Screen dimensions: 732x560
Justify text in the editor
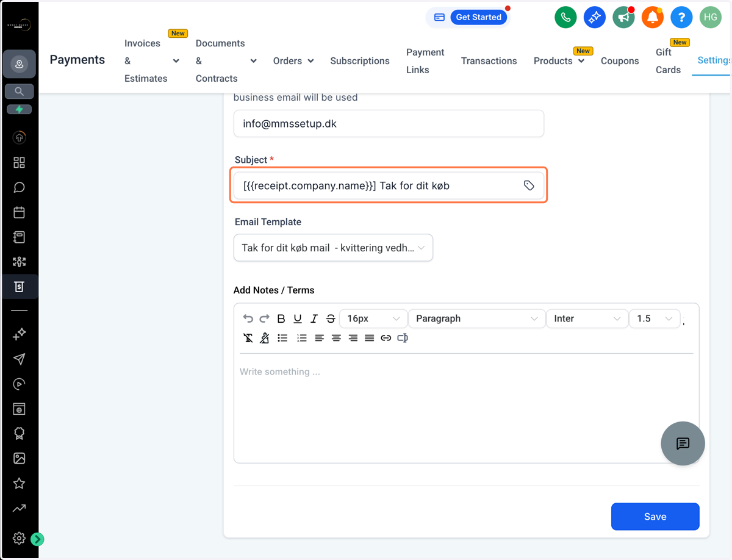(x=369, y=338)
